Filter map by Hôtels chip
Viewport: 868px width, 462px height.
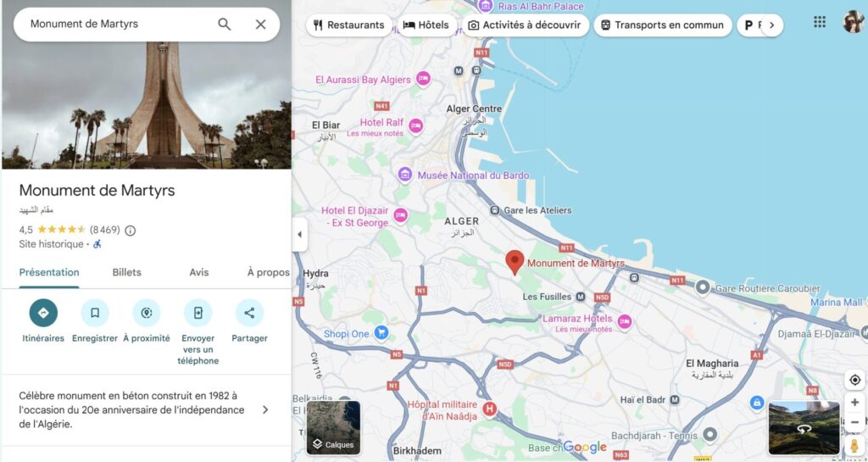point(426,25)
